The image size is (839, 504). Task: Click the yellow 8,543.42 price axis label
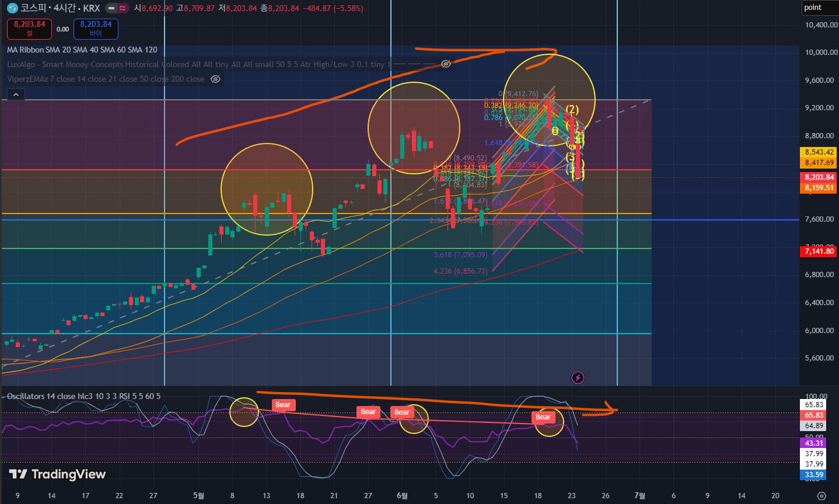coord(820,152)
